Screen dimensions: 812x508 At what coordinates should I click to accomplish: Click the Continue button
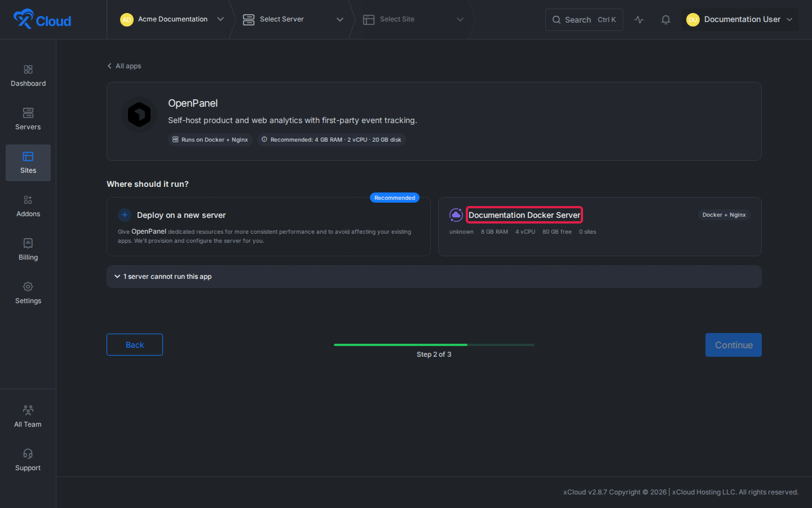(734, 345)
